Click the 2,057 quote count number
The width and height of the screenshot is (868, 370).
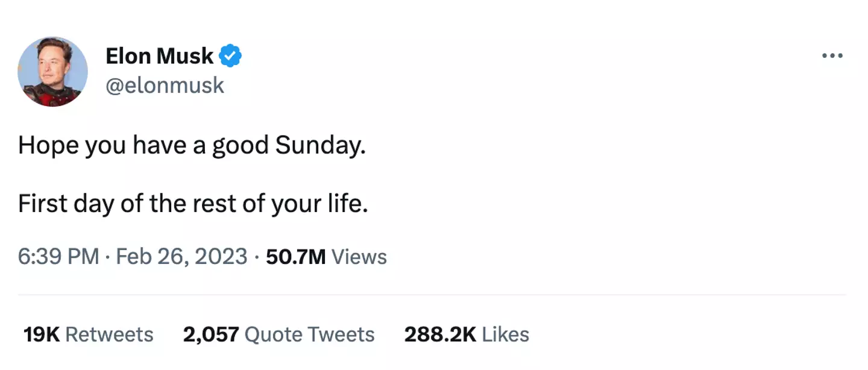211,334
